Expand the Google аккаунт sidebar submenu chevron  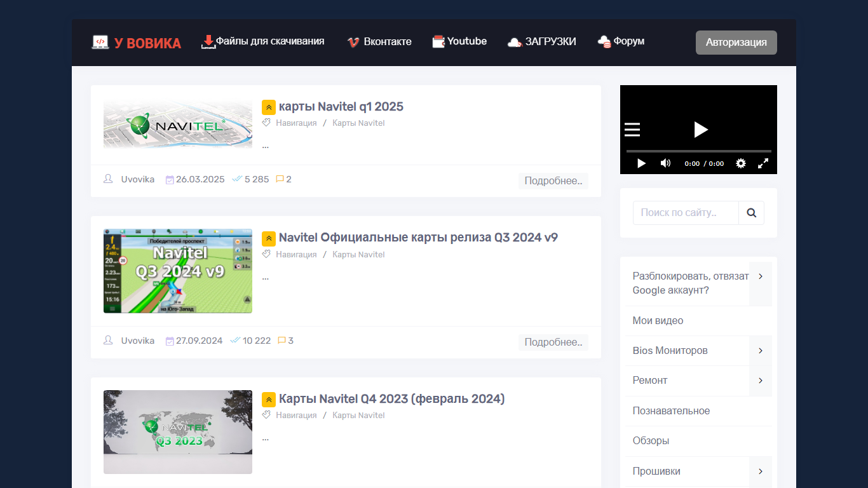[761, 283]
